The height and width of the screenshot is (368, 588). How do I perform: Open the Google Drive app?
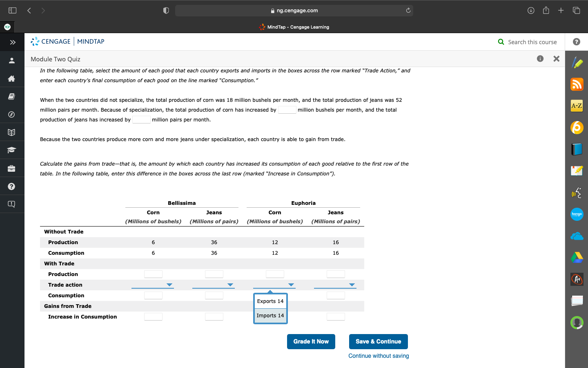(577, 258)
